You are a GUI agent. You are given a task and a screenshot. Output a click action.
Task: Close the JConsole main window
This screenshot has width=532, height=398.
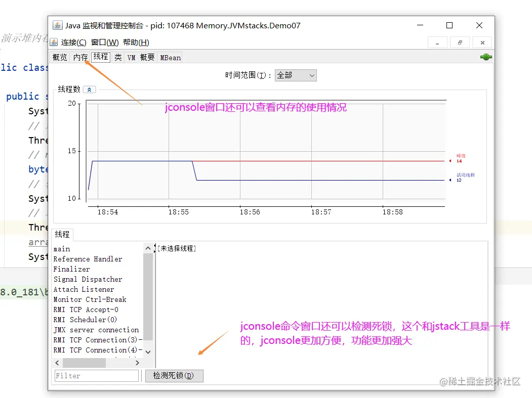point(479,25)
